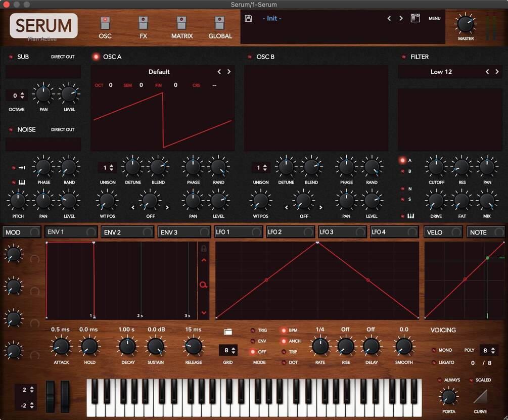Toggle the noise one-shot arrow icon
Viewport: 508px width, 420px height.
tap(22, 167)
